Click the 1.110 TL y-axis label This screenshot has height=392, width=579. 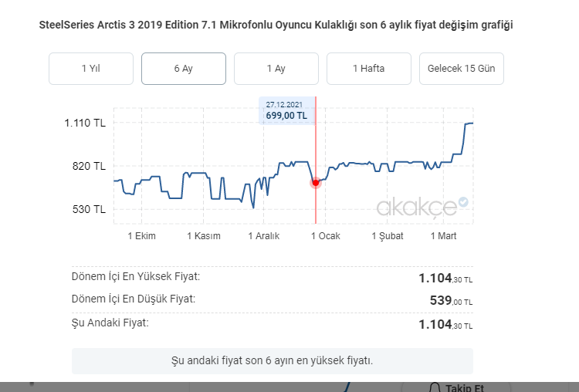(x=85, y=123)
